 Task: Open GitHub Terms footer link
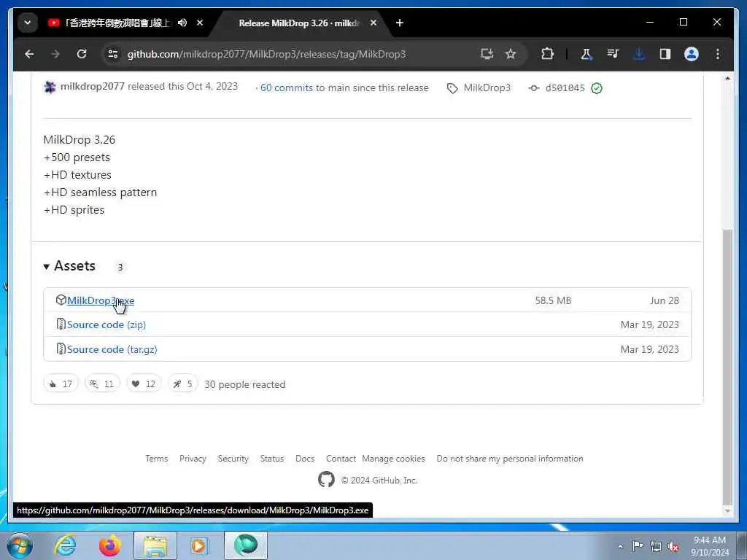point(157,459)
